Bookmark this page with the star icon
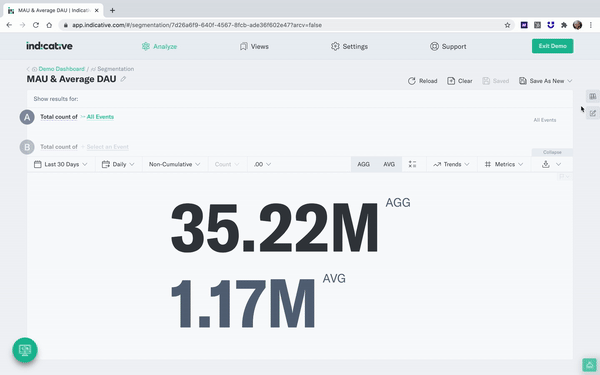Screen dimensions: 600x375 coord(507,25)
